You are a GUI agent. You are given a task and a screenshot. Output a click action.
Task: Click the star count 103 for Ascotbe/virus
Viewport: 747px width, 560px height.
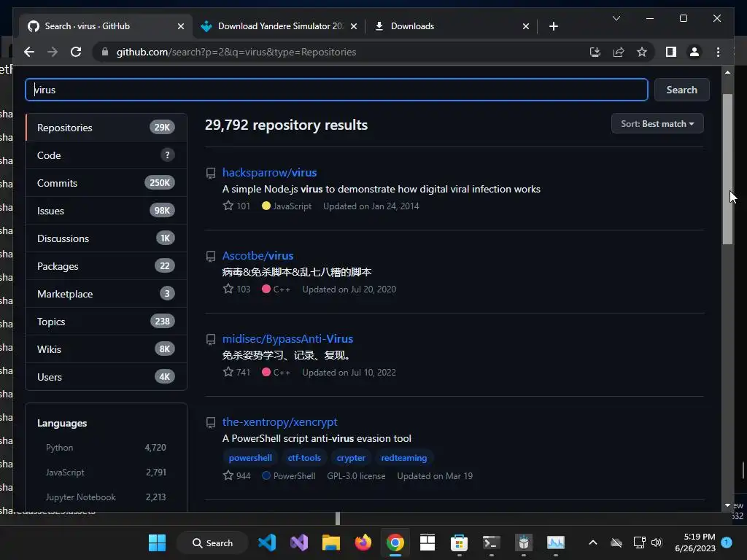click(x=236, y=289)
